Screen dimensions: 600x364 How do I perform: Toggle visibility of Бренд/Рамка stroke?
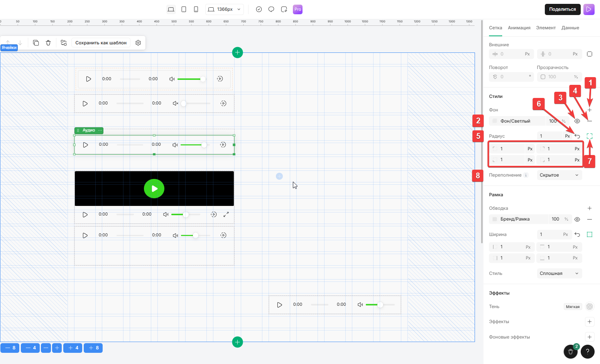coord(577,219)
